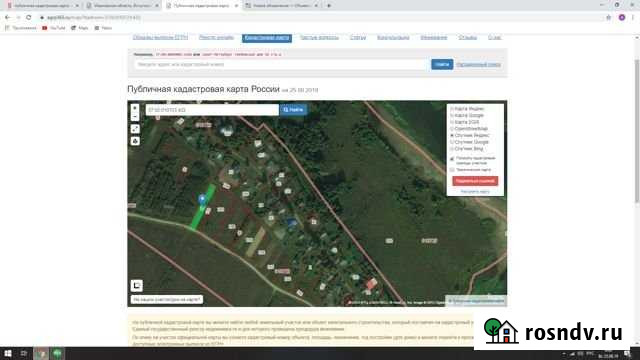Toggle fullscreen map view icon
The height and width of the screenshot is (360, 640).
(135, 129)
